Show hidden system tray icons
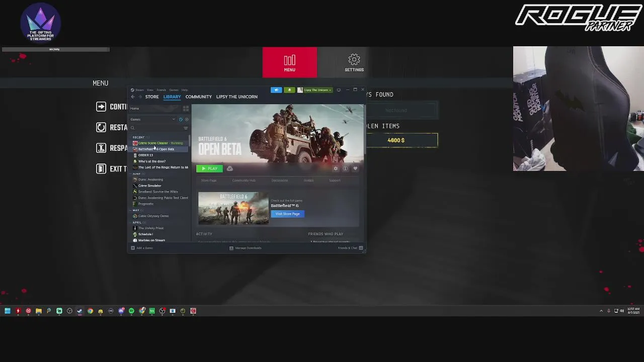 pos(601,311)
